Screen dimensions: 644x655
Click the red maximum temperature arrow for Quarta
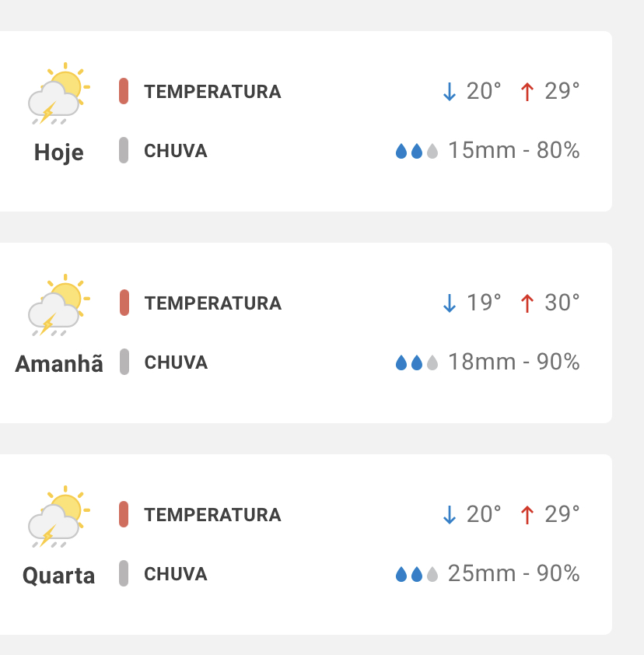coord(527,515)
